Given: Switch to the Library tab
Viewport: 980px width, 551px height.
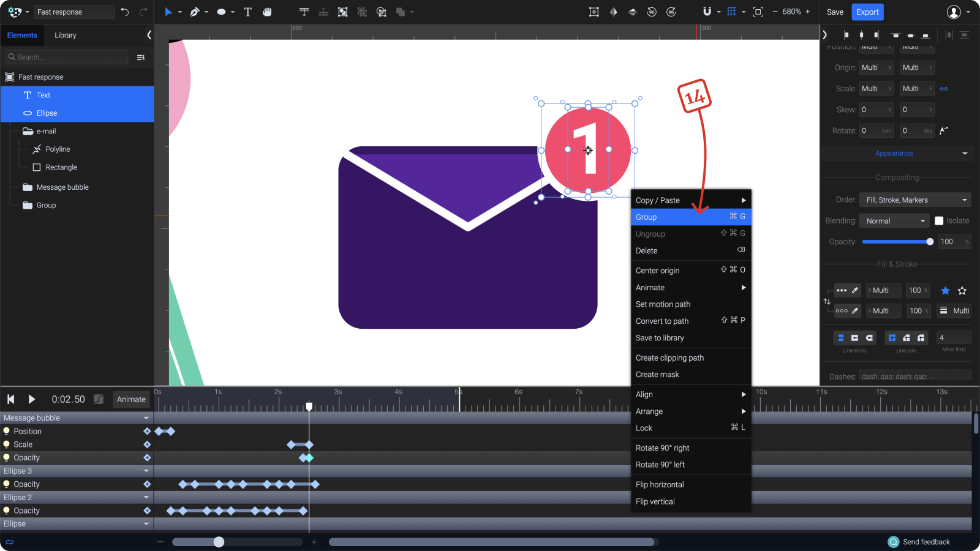Looking at the screenshot, I should click(66, 35).
